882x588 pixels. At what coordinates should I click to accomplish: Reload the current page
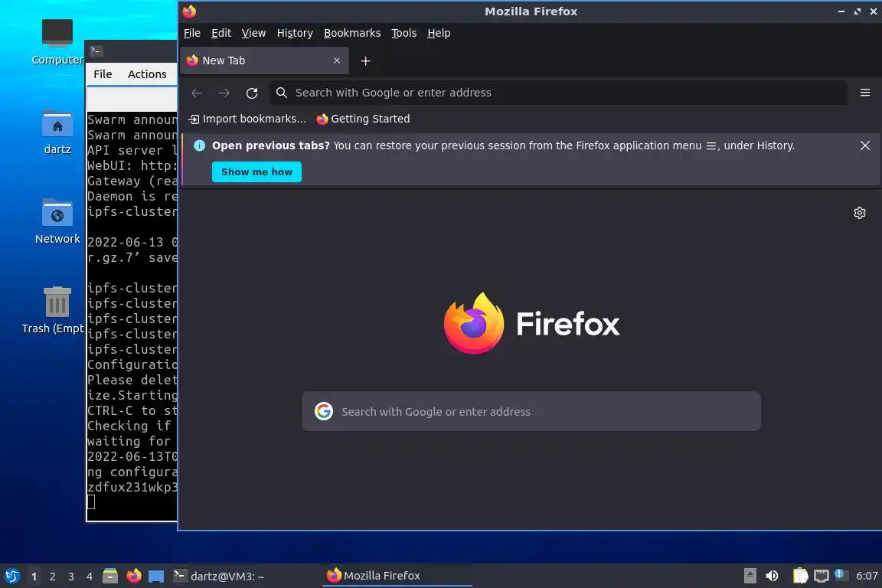pyautogui.click(x=251, y=93)
